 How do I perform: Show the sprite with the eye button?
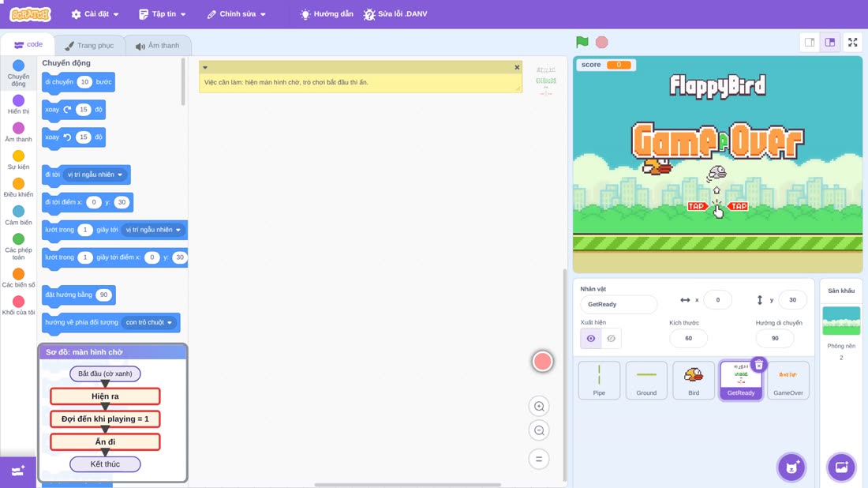click(591, 339)
